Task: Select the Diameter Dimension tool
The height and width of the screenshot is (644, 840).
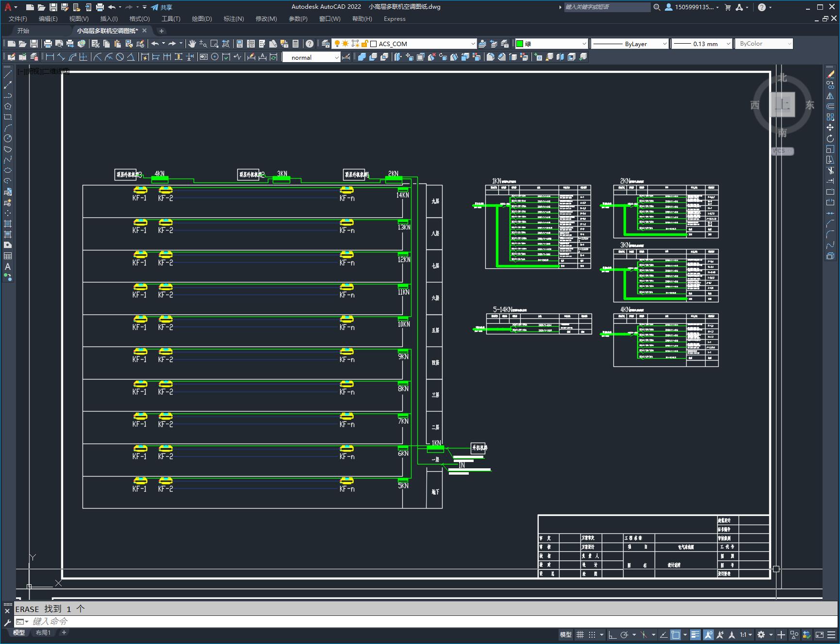Action: click(120, 57)
